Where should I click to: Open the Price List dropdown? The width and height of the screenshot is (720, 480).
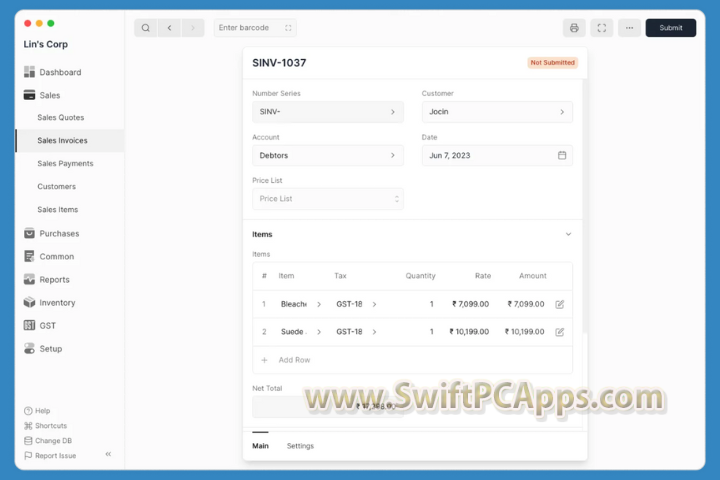point(328,199)
